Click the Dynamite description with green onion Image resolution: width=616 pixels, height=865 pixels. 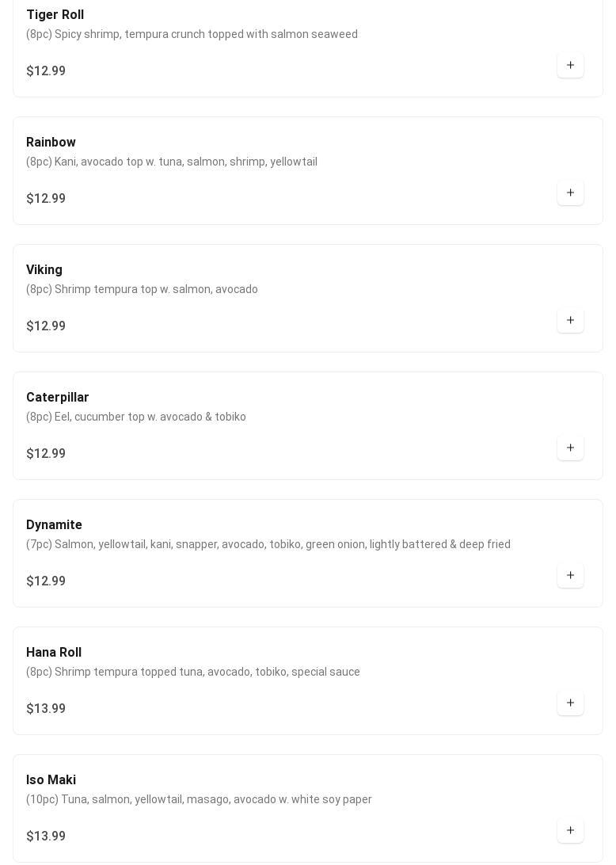pyautogui.click(x=268, y=544)
